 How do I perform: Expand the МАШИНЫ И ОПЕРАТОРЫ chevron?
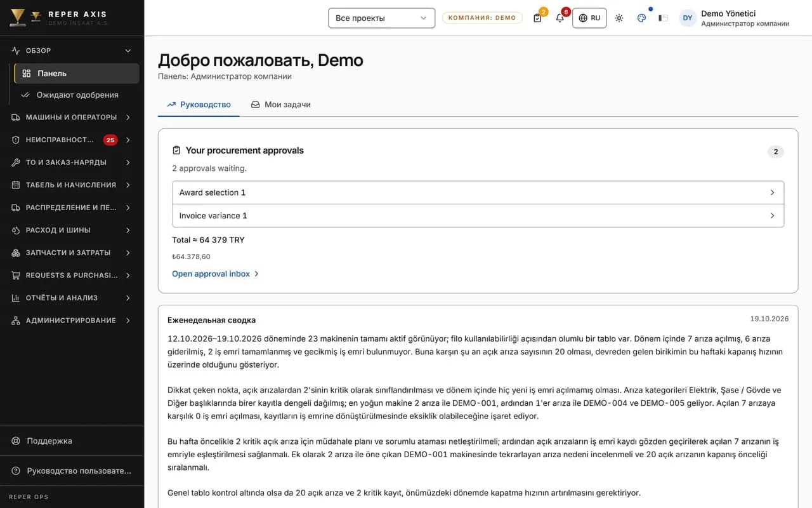(128, 117)
